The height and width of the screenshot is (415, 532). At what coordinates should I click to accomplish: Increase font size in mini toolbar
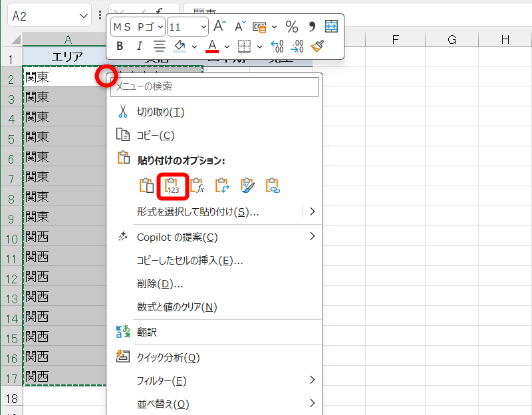tap(219, 26)
